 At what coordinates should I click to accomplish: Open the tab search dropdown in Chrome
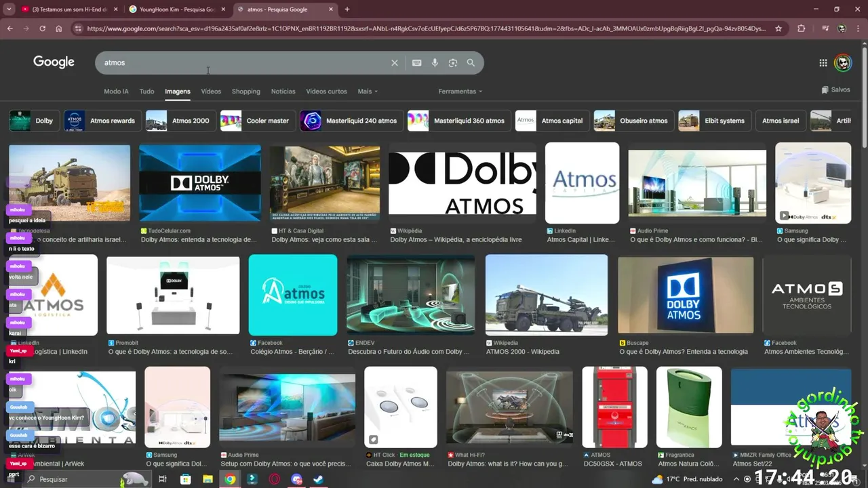[9, 9]
